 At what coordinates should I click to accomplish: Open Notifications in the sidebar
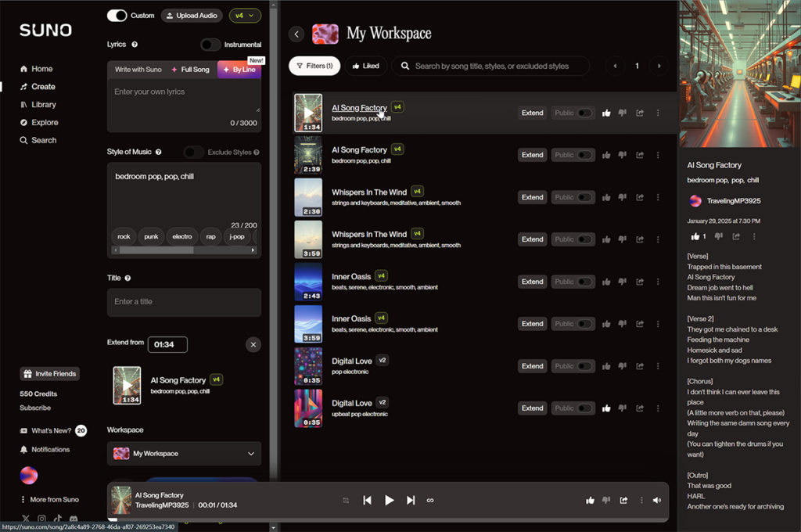(x=45, y=449)
